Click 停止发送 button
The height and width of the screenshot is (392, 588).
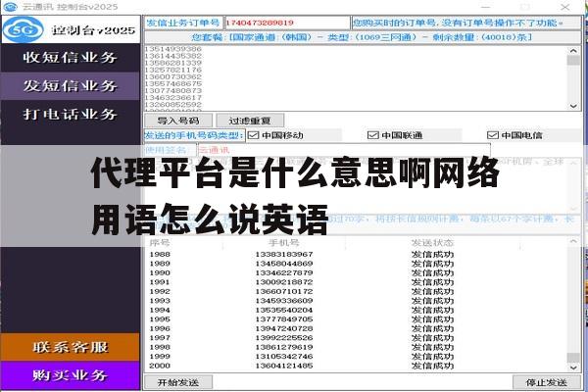547,382
